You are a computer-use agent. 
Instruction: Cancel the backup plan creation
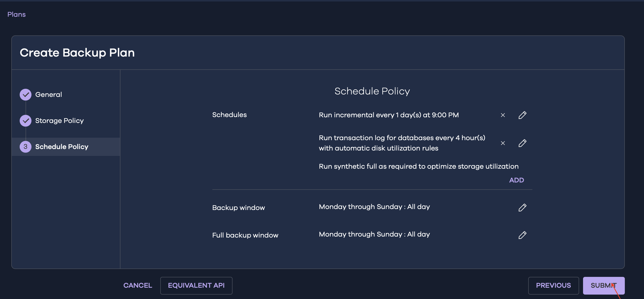pyautogui.click(x=137, y=285)
